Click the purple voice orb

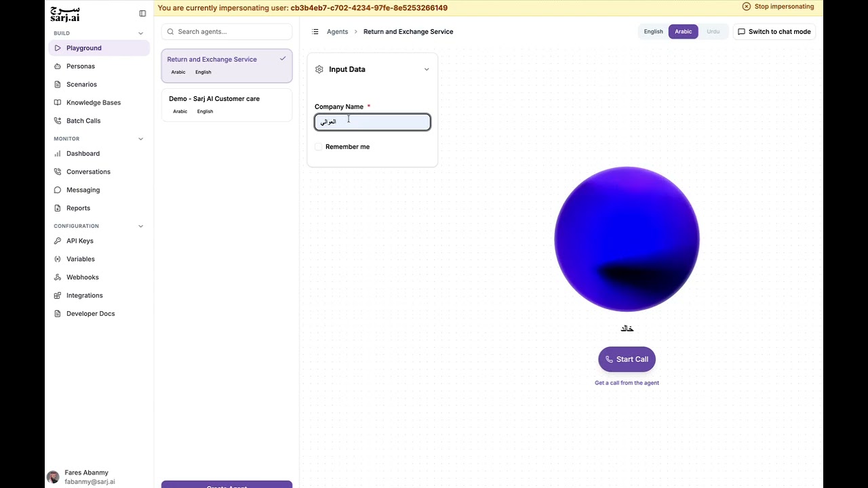pyautogui.click(x=627, y=239)
